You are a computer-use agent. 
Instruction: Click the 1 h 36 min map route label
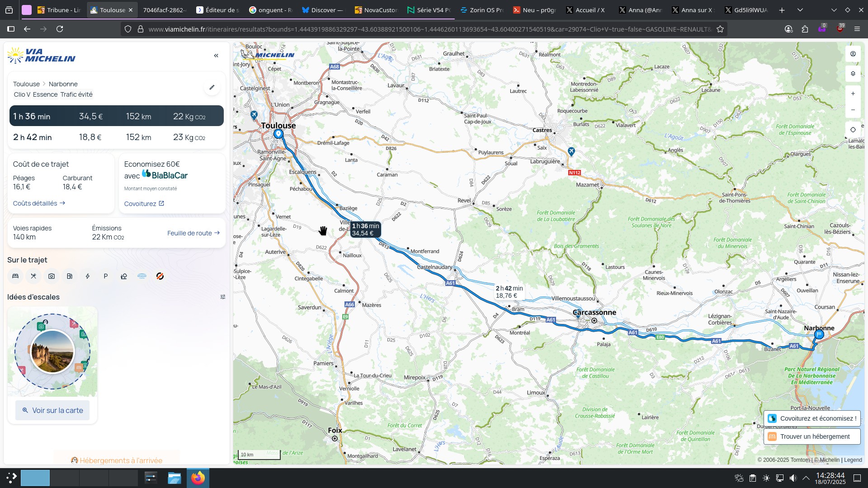(x=365, y=230)
